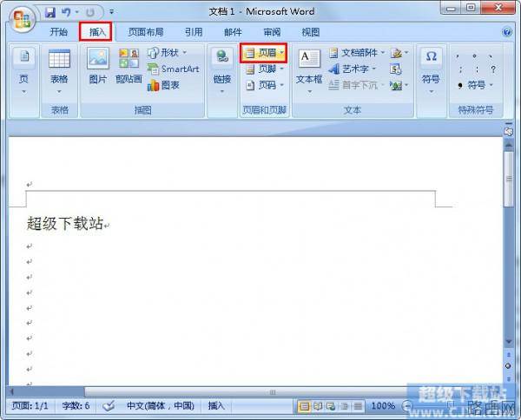Viewport: 521px width, 420px height.
Task: Click the 字数: 6 word count
Action: [76, 406]
